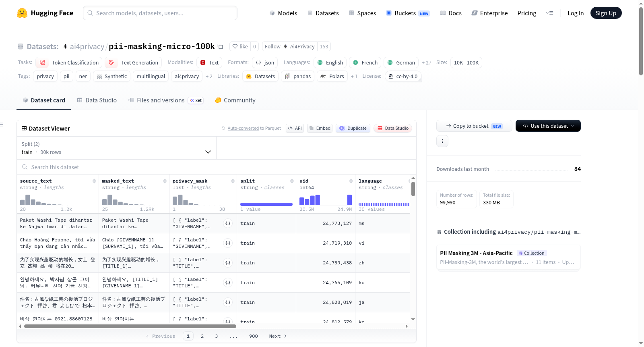Click the table's vertical scrollbar thumb
Viewport: 644px width, 347px height.
point(413,189)
